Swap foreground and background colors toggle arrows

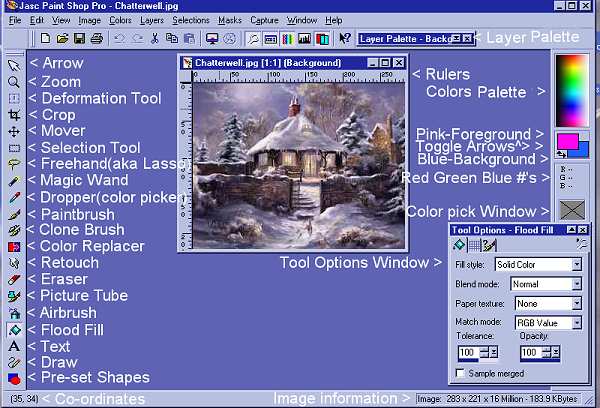tap(562, 154)
